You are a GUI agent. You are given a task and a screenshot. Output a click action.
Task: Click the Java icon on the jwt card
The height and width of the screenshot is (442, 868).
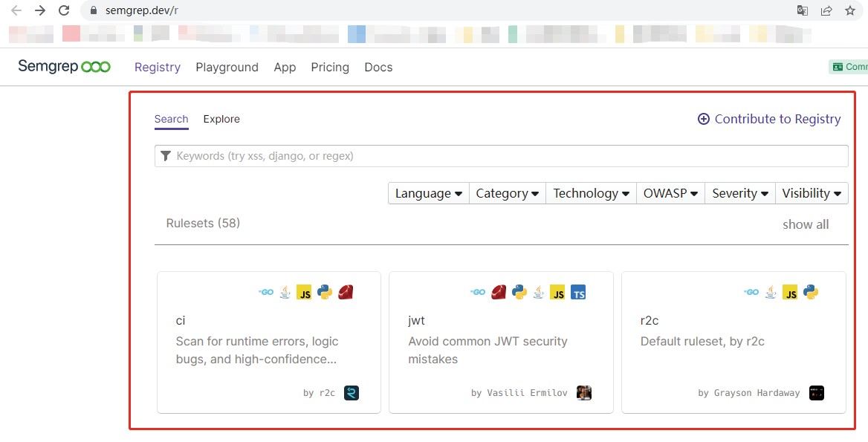coord(538,292)
